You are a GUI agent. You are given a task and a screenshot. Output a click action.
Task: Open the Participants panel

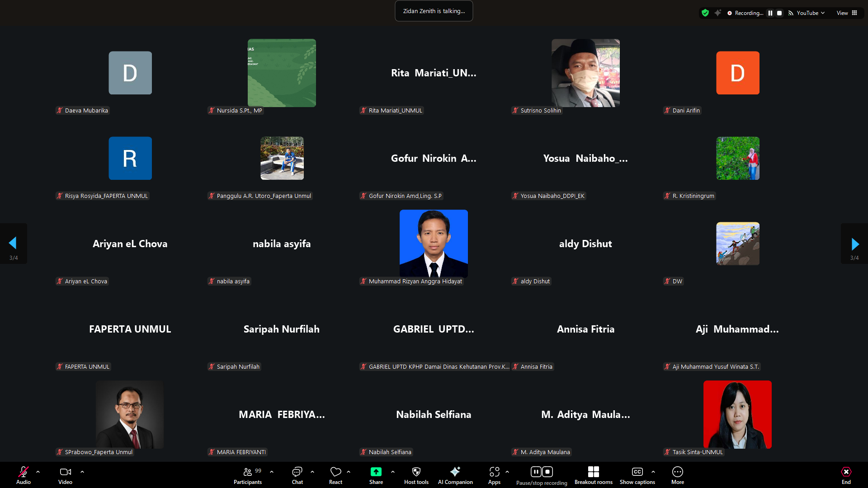pos(247,475)
